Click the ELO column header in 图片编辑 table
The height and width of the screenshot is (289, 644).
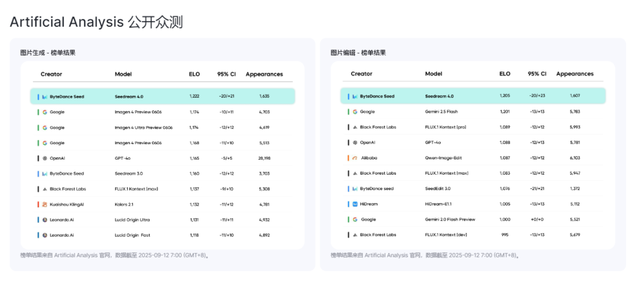(505, 74)
